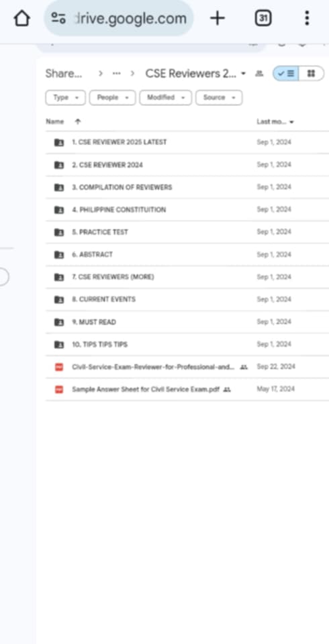Open the PDF icon for Sample Answer Sheet

pyautogui.click(x=59, y=389)
